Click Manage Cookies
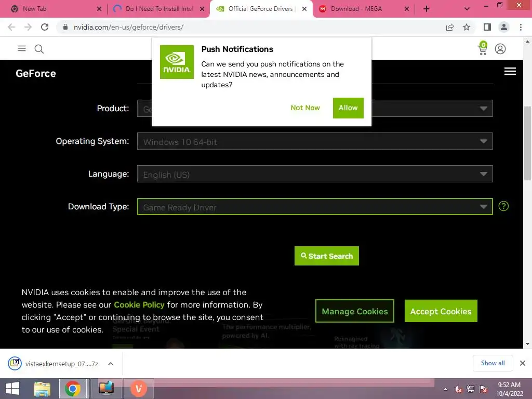 (x=354, y=311)
